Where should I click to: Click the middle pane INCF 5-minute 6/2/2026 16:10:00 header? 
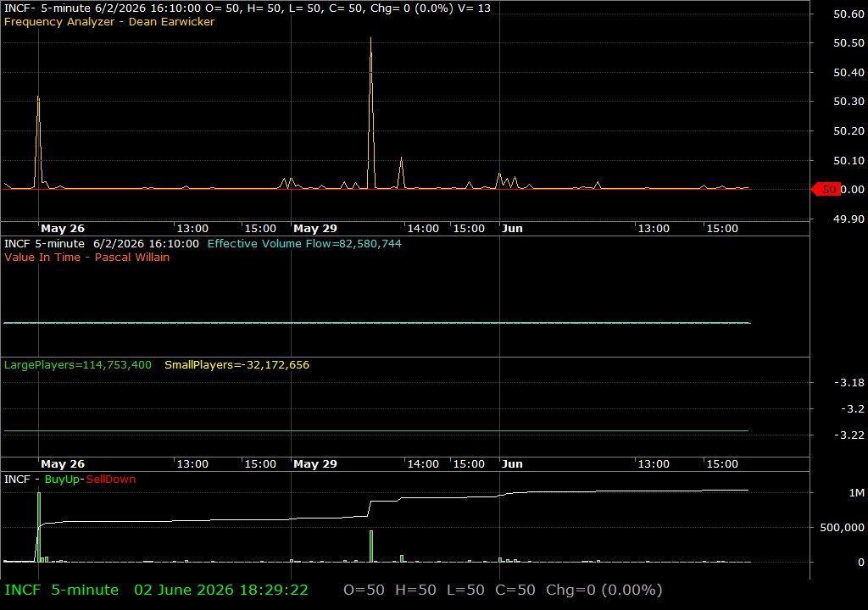[x=102, y=243]
